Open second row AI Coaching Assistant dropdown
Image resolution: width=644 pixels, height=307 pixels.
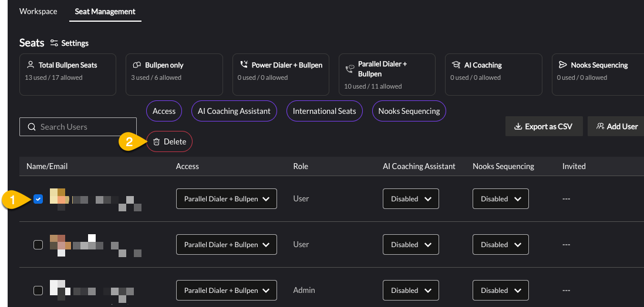[x=411, y=245]
